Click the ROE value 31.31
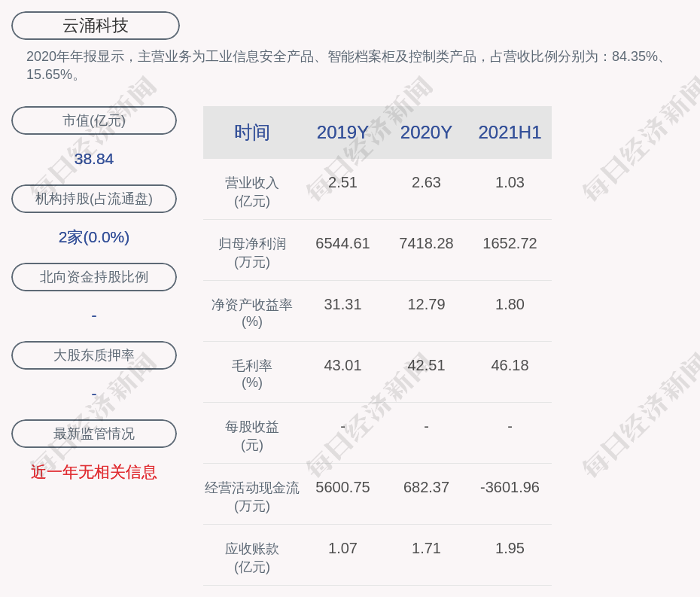 coord(342,305)
